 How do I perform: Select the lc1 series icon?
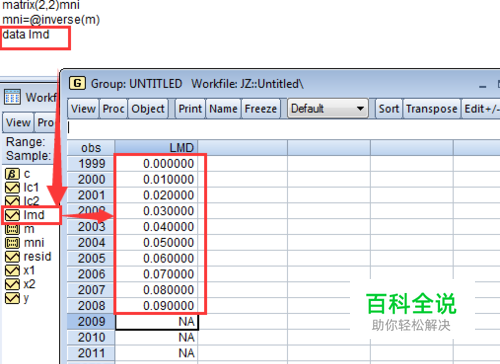pos(12,188)
